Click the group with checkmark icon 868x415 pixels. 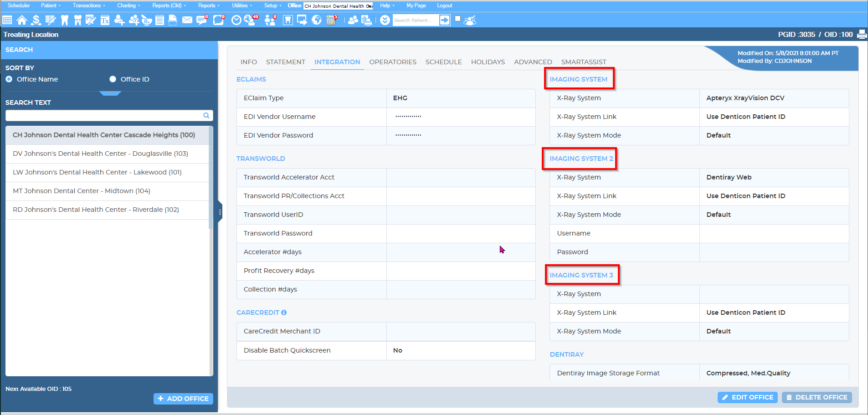(470, 20)
